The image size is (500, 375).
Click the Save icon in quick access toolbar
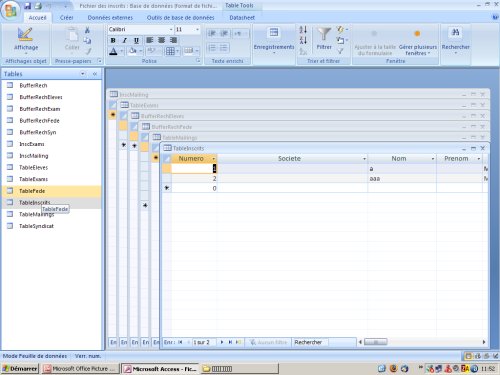click(28, 6)
